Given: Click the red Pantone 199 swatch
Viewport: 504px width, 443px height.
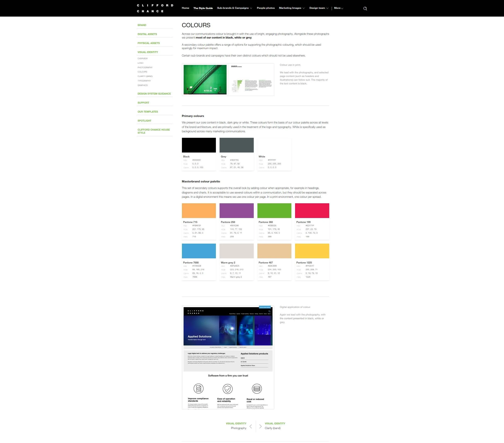Looking at the screenshot, I should point(312,211).
